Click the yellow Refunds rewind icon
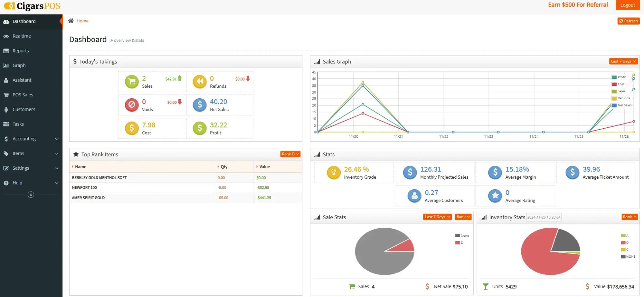The height and width of the screenshot is (297, 644). (200, 82)
